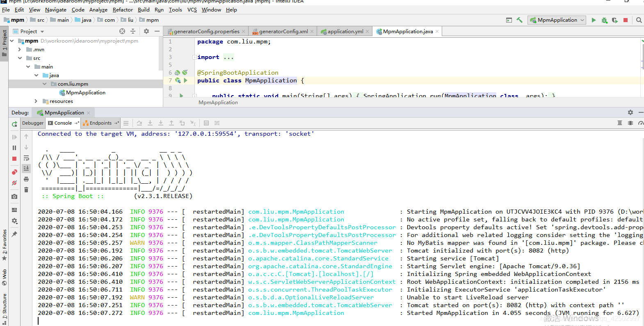
Task: Stop the debug session with the red square
Action: [x=15, y=159]
